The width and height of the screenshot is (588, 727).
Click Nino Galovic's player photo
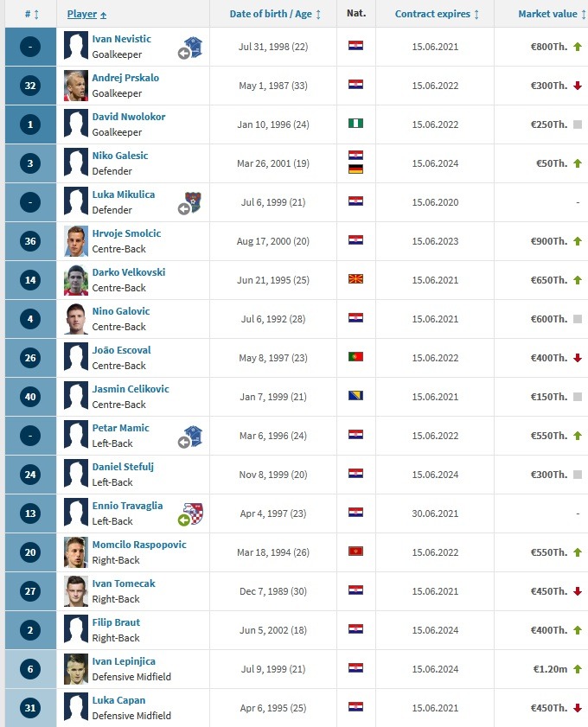[x=76, y=318]
